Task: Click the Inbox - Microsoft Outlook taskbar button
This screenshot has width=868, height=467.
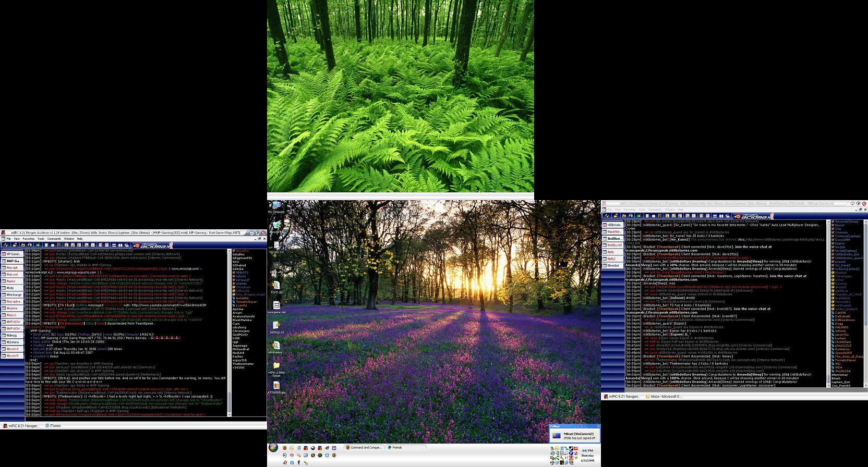Action: (662, 396)
